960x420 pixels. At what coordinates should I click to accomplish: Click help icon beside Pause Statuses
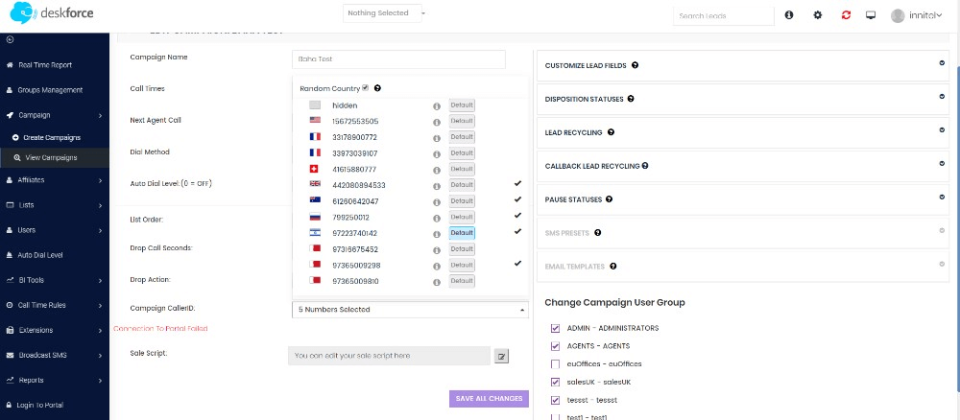(609, 199)
